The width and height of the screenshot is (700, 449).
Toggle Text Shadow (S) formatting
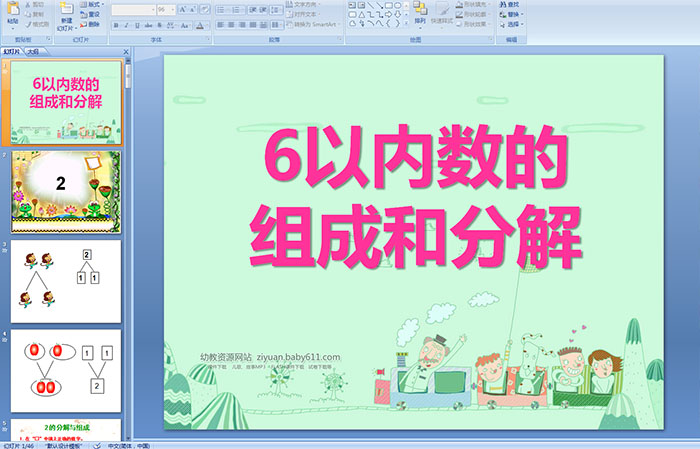(159, 25)
